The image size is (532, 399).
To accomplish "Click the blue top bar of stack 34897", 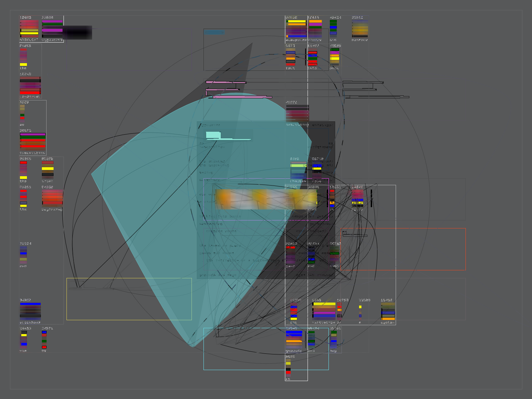I will click(30, 304).
